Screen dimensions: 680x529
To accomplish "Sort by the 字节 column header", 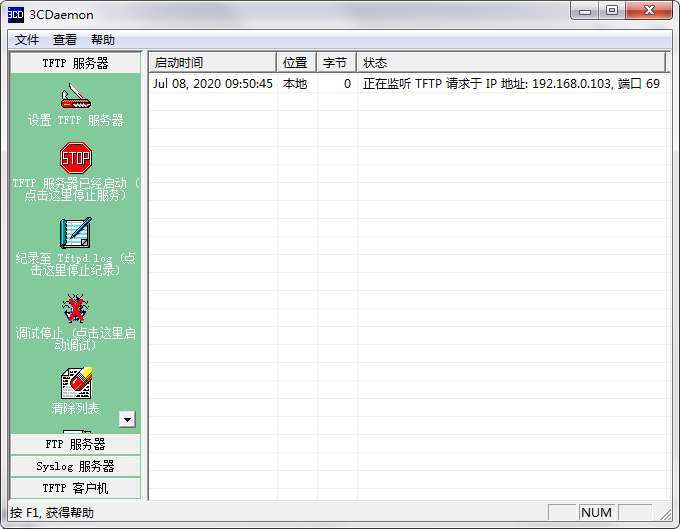I will tap(336, 63).
